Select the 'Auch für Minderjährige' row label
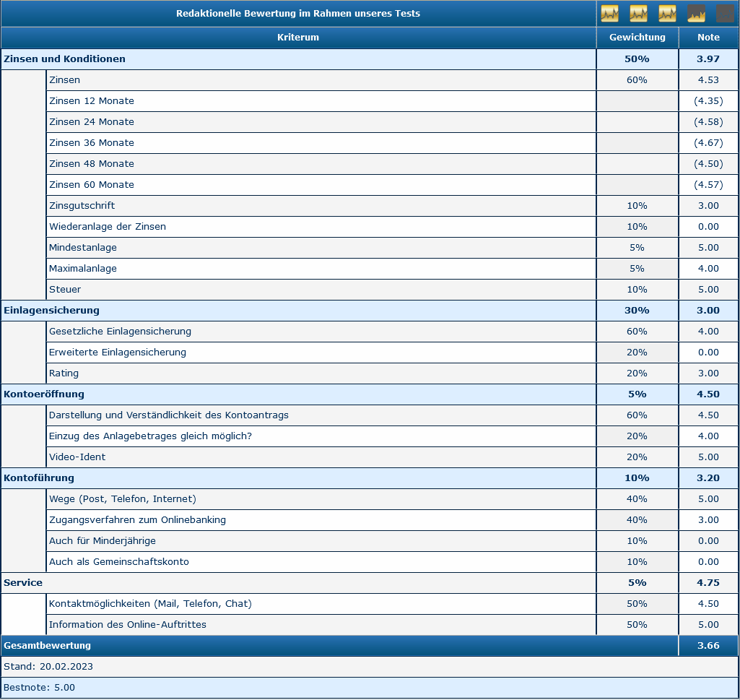This screenshot has width=740, height=700. point(103,541)
